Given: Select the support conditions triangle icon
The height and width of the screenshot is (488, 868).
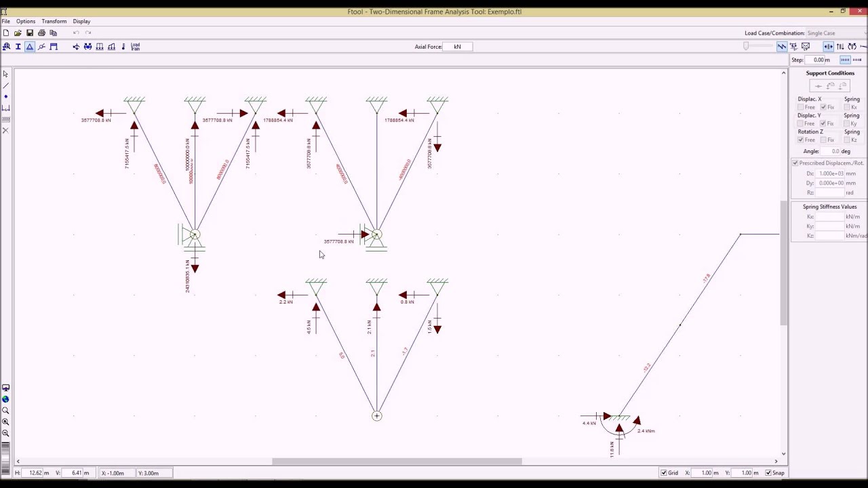Looking at the screenshot, I should pyautogui.click(x=30, y=46).
